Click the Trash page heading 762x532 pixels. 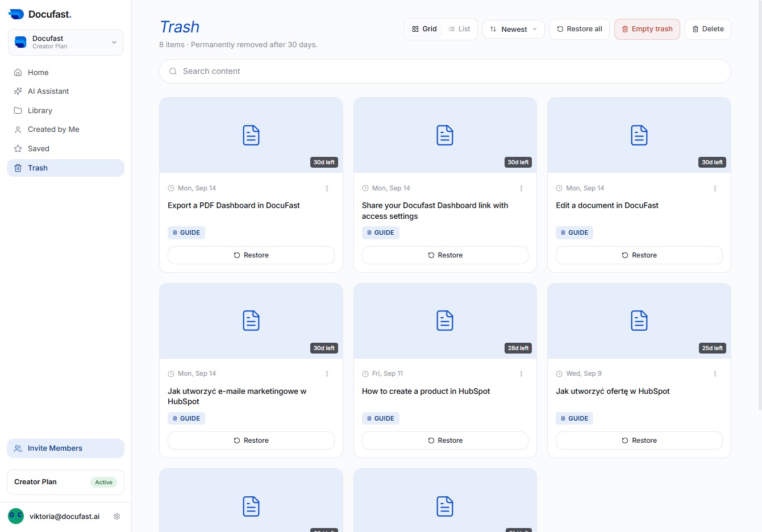[180, 27]
